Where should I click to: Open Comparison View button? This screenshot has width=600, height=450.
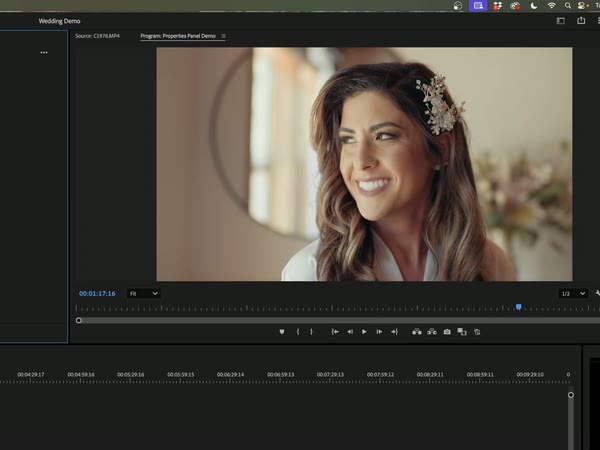pyautogui.click(x=462, y=332)
